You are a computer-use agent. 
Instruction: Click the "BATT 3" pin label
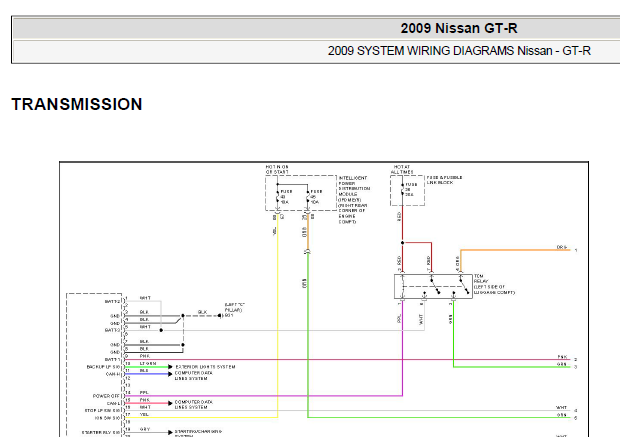pyautogui.click(x=112, y=330)
